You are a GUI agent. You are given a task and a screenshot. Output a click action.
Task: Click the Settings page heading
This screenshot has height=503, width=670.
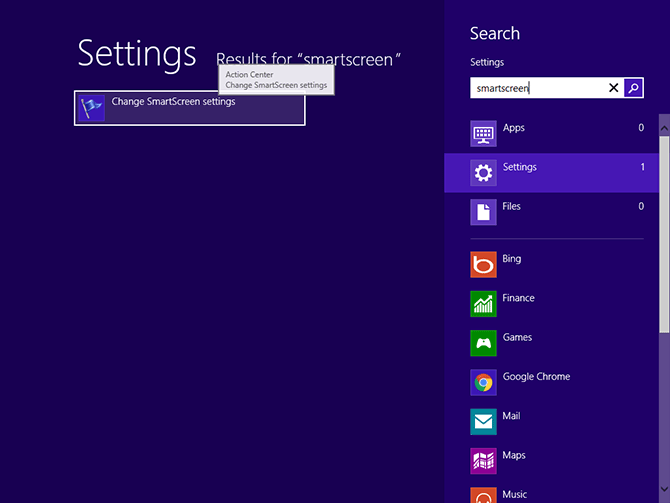point(137,54)
